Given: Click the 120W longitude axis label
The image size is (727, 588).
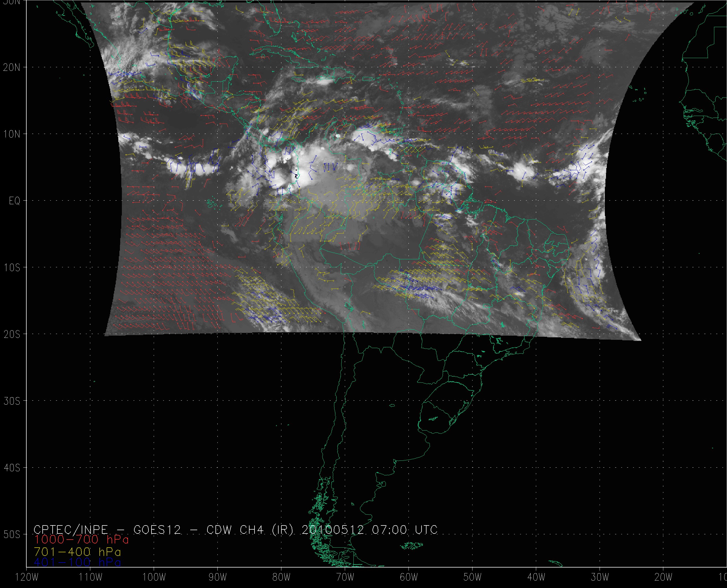Looking at the screenshot, I should coord(27,577).
